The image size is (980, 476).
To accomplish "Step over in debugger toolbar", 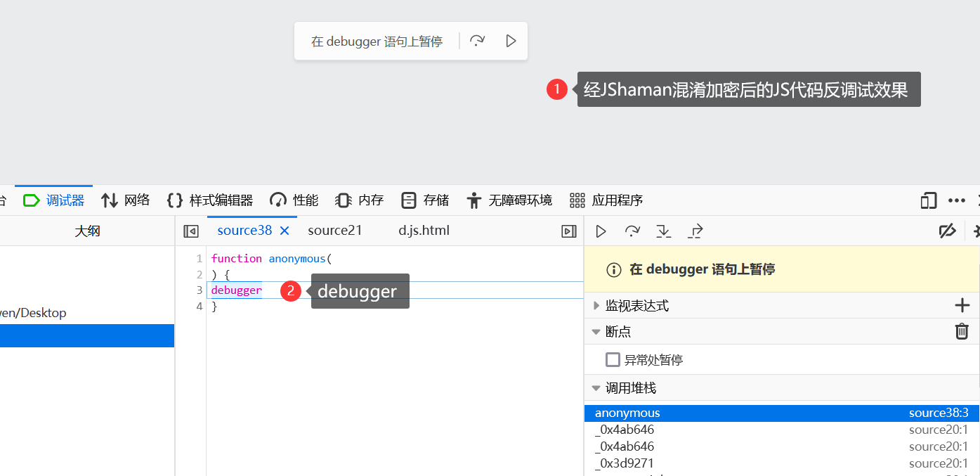I will (632, 231).
